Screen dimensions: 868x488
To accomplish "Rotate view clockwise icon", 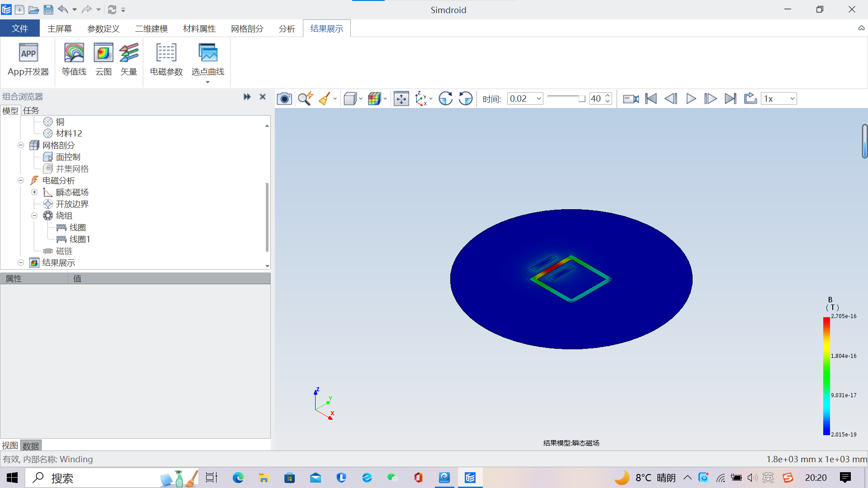I will pos(446,99).
